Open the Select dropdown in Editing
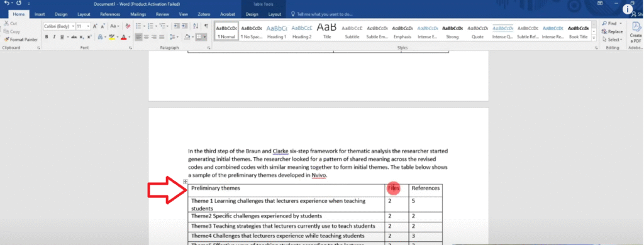 coord(613,40)
